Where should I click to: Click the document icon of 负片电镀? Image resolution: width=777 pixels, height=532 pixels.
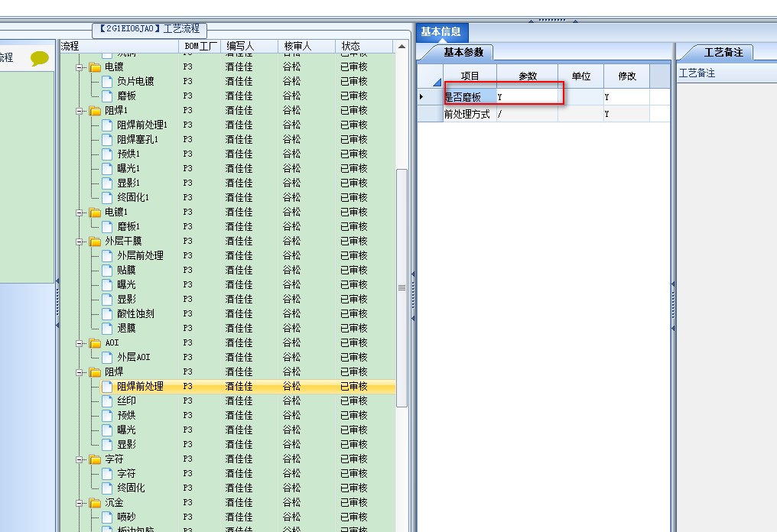[x=107, y=81]
